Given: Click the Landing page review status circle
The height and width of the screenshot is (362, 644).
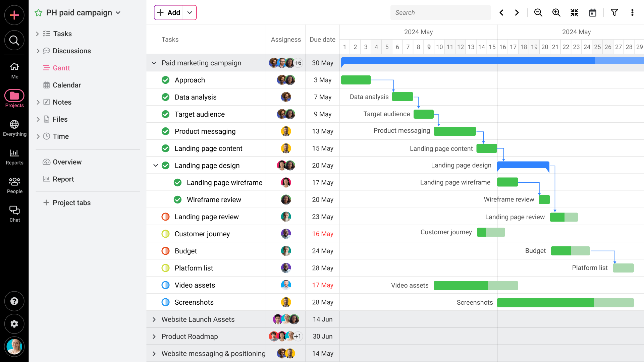Looking at the screenshot, I should click(x=165, y=217).
